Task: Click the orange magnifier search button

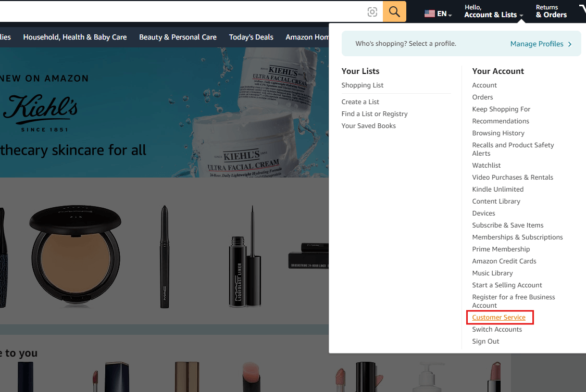Action: pyautogui.click(x=394, y=11)
